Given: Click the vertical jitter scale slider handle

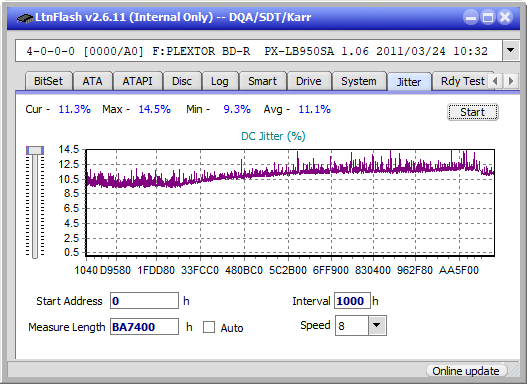Looking at the screenshot, I should pos(35,150).
